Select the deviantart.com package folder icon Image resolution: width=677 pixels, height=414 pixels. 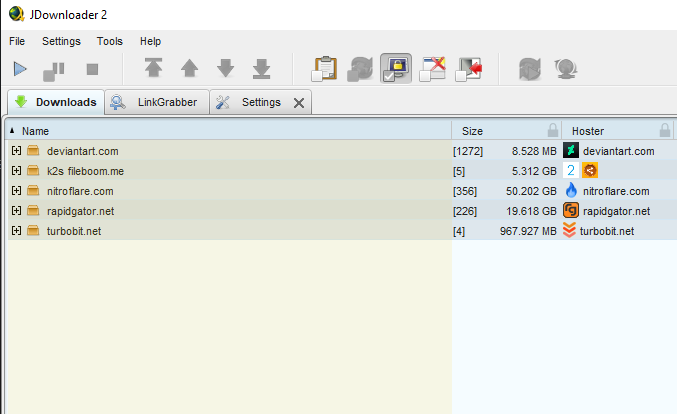click(x=33, y=150)
